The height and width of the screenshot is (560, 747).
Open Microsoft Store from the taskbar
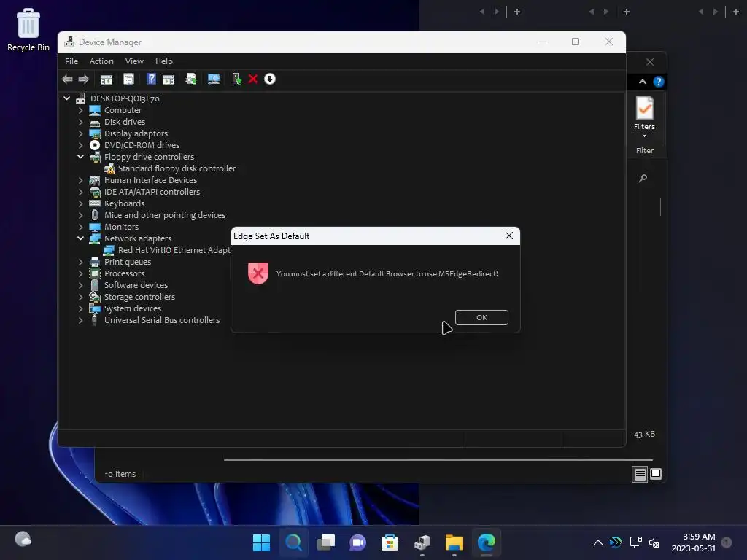click(x=390, y=542)
